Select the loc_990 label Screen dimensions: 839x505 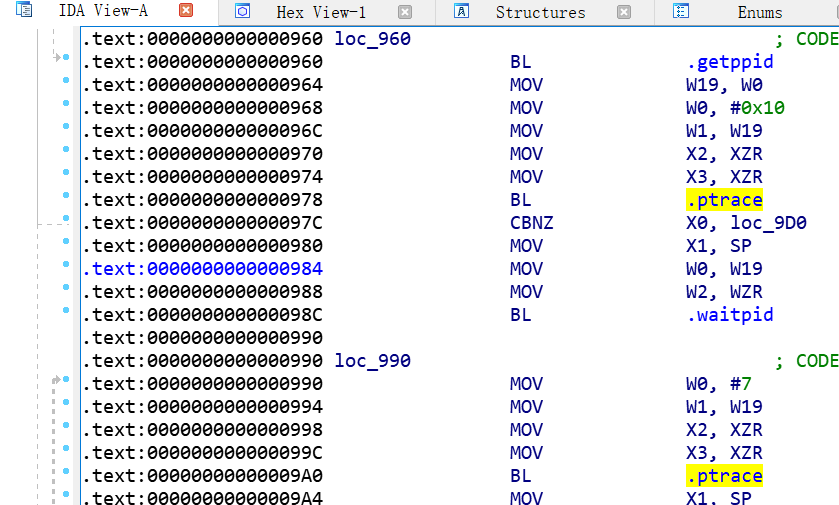click(x=372, y=361)
